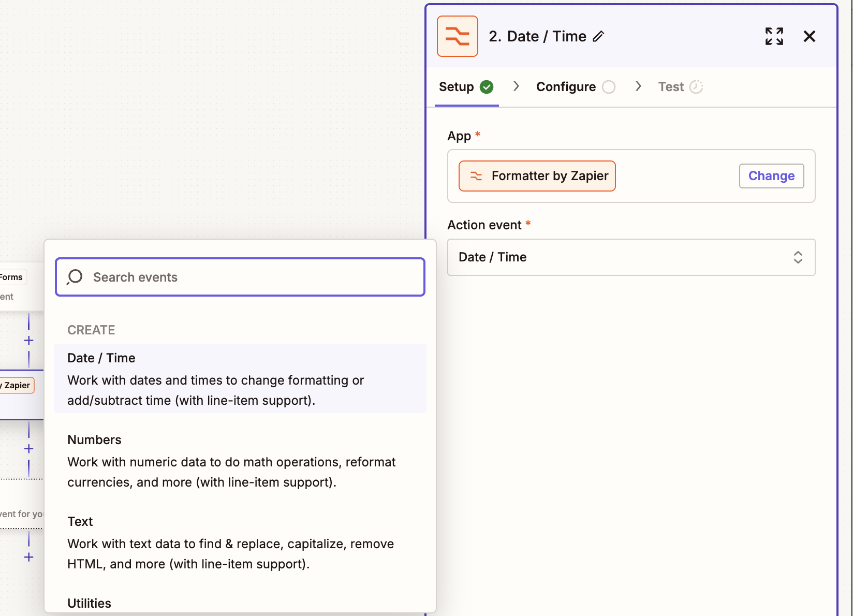Switch to the Configure tab
Viewport: 853px width, 616px height.
pyautogui.click(x=566, y=87)
